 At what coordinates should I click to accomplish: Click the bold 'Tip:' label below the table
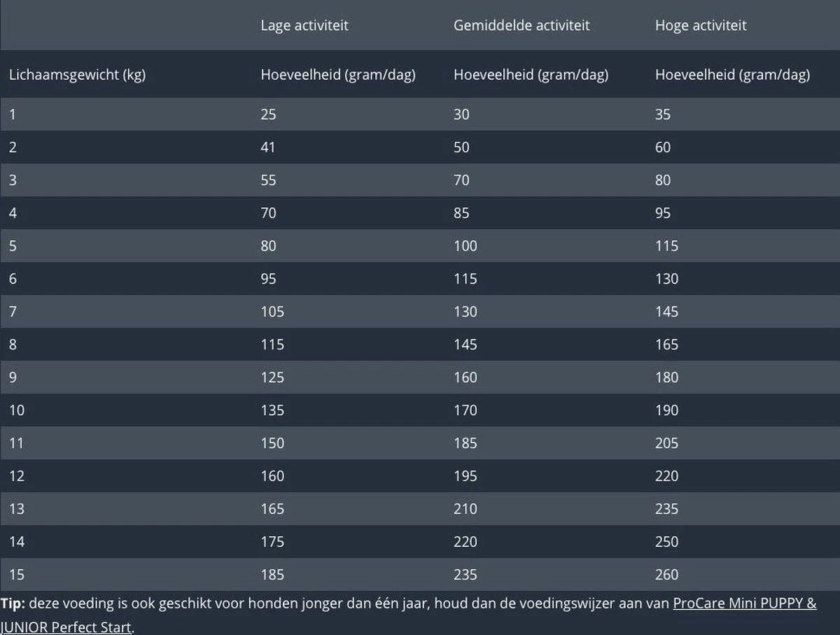click(13, 603)
